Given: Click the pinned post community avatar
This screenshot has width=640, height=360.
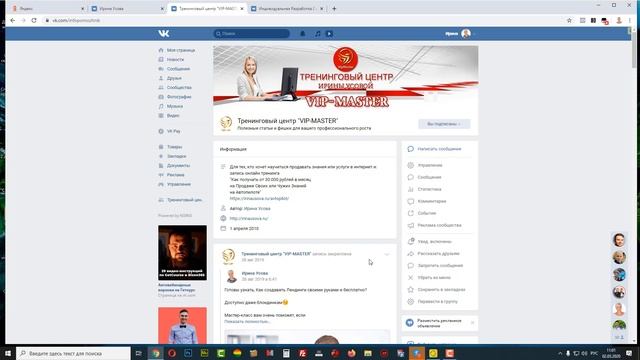Looking at the screenshot, I should 229,256.
